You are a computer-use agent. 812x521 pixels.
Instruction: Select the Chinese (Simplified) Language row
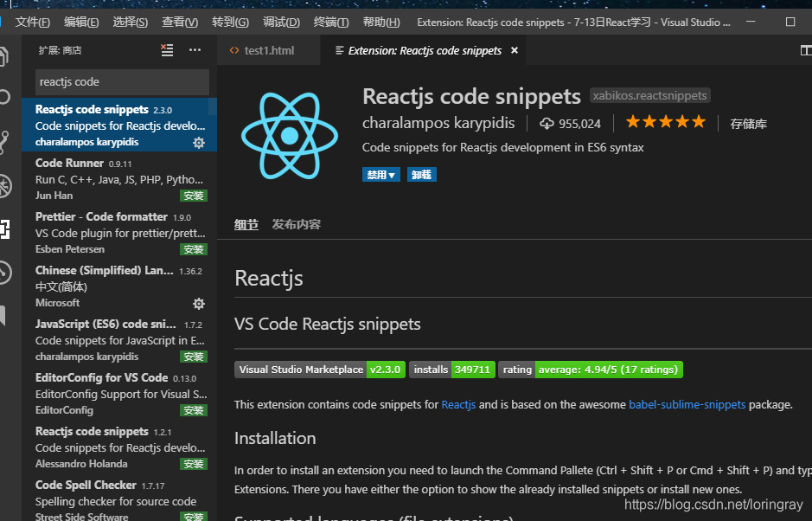(x=119, y=286)
